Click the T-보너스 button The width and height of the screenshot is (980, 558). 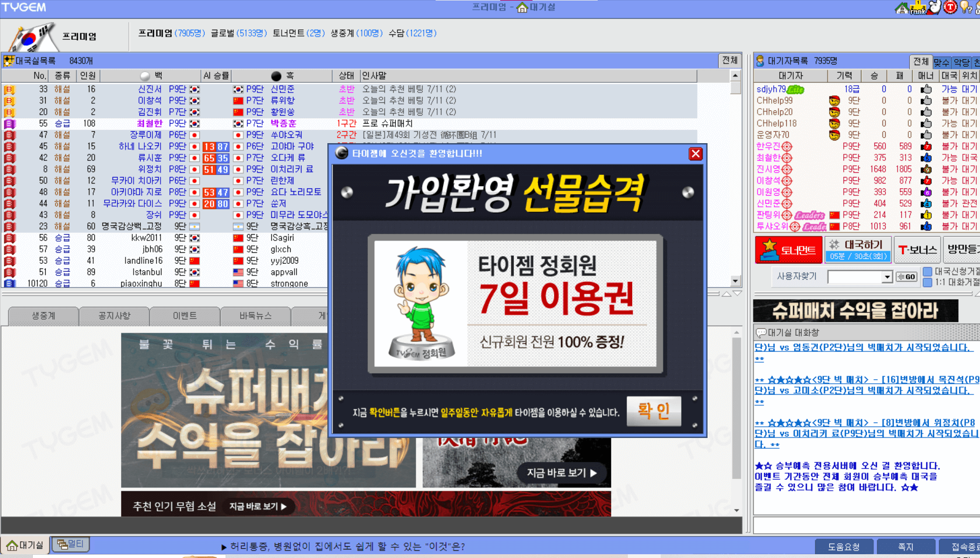[x=918, y=250]
